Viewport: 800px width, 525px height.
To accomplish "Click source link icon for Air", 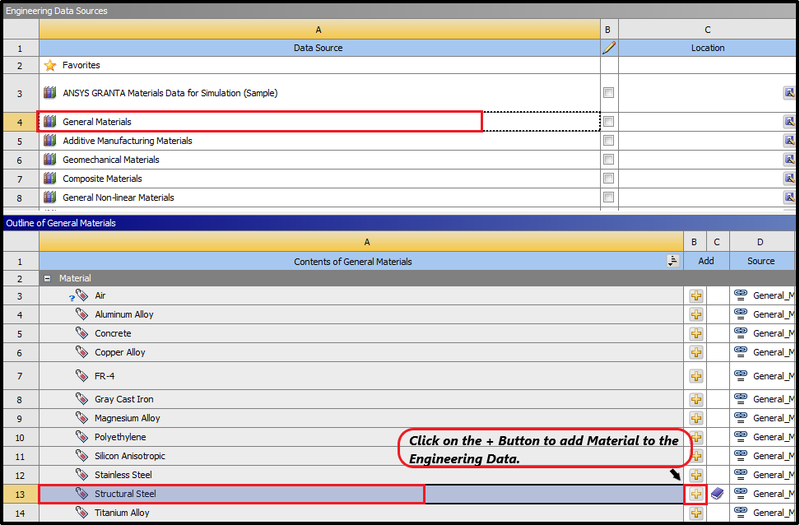I will (740, 295).
